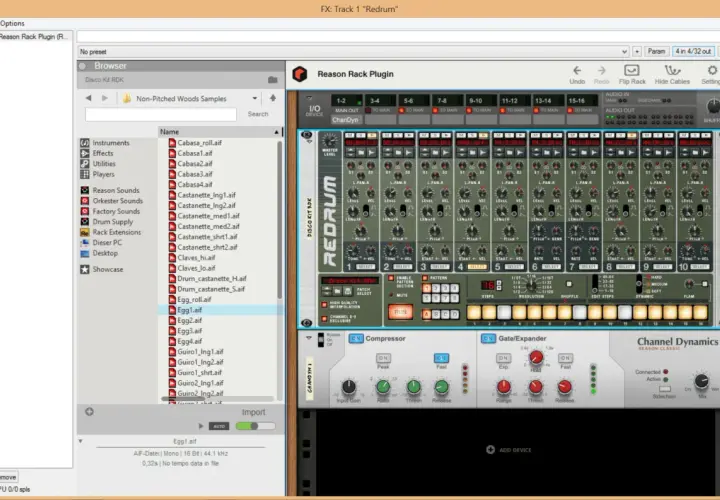
Task: Toggle Redrum Shuffle button
Action: pyautogui.click(x=569, y=284)
